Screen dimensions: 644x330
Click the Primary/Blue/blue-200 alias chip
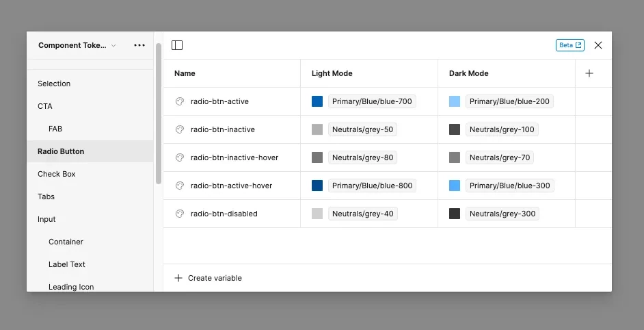point(510,101)
